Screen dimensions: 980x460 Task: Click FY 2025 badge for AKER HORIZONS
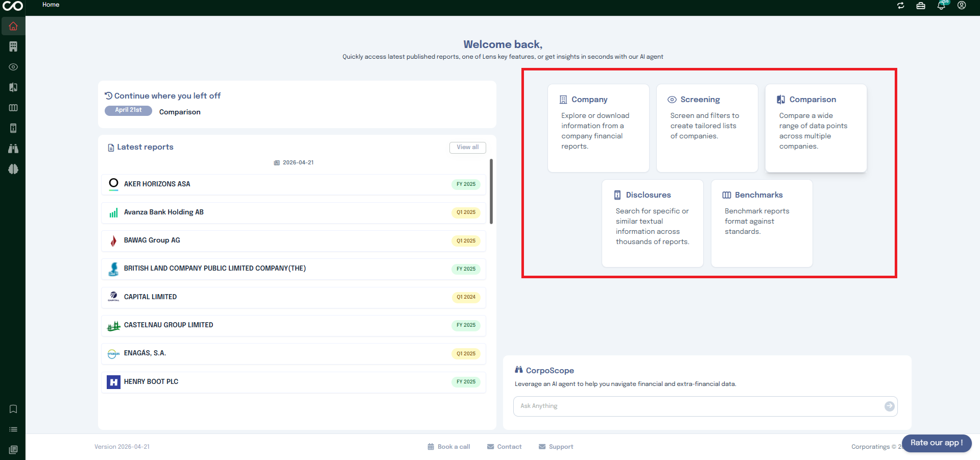(466, 184)
